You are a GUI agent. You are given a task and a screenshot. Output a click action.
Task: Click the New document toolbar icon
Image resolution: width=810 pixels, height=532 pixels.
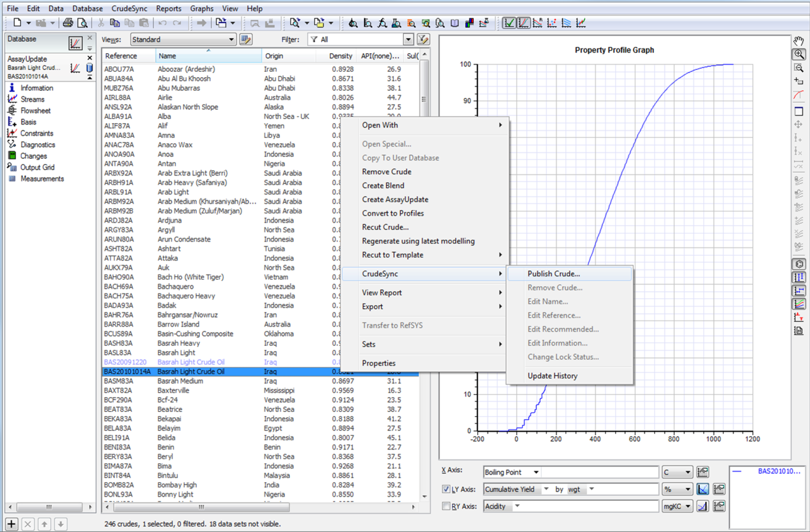click(17, 23)
